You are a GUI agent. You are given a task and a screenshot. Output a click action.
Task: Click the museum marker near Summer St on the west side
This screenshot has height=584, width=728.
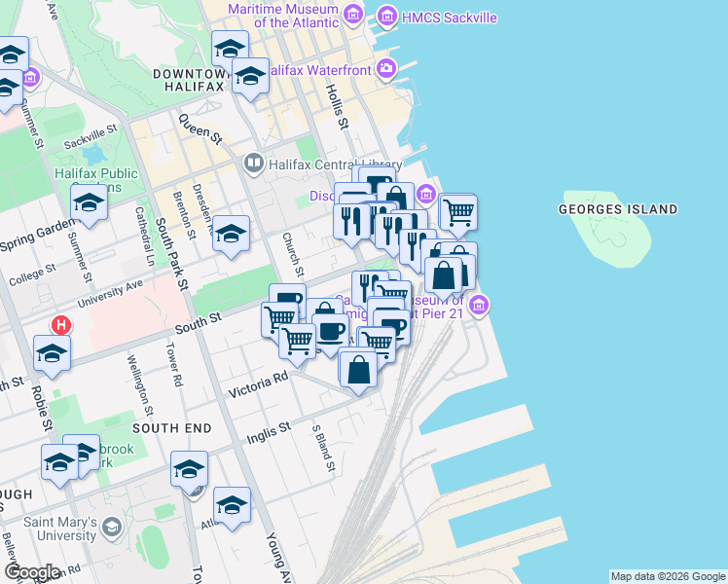[31, 77]
